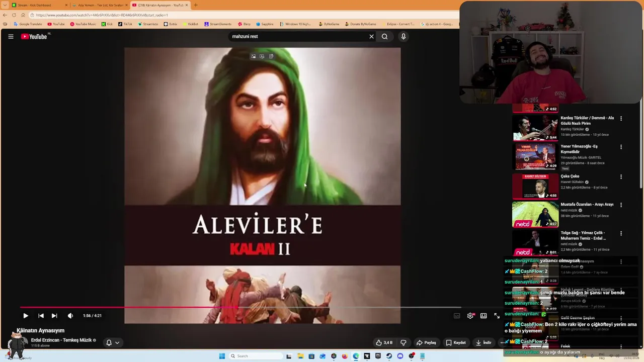The width and height of the screenshot is (644, 362).
Task: Open Steam from the taskbar
Action: point(389,356)
